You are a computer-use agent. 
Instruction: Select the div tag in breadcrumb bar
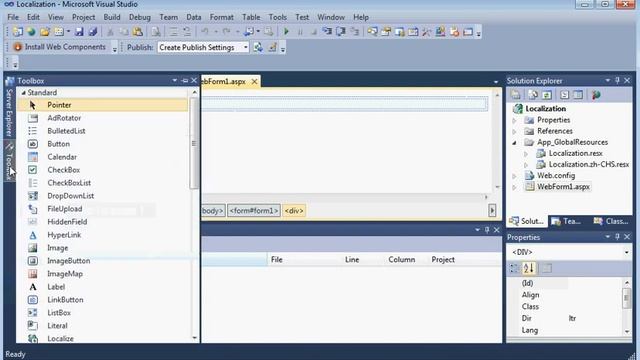pos(294,211)
